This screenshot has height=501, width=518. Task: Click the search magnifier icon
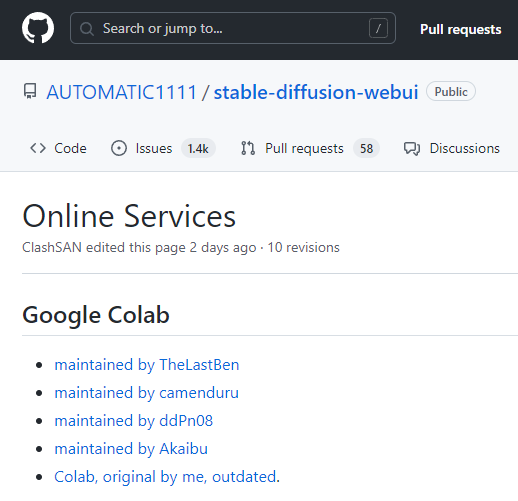tap(87, 29)
